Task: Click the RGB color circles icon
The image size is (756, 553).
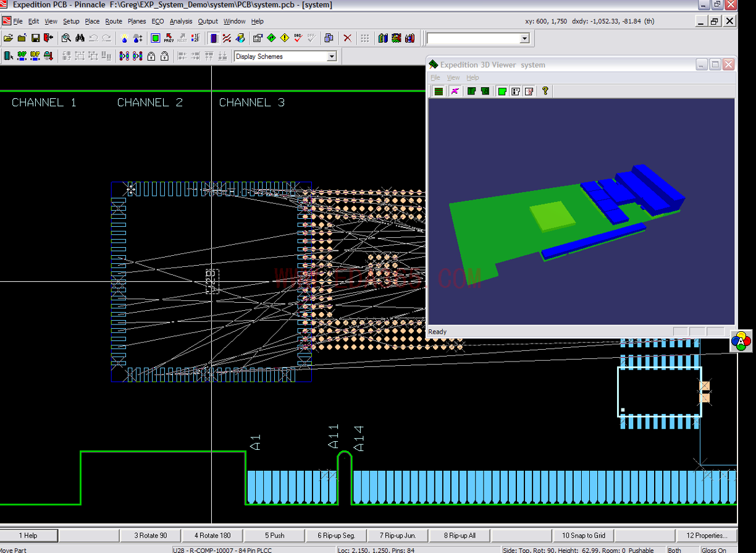Action: point(741,340)
